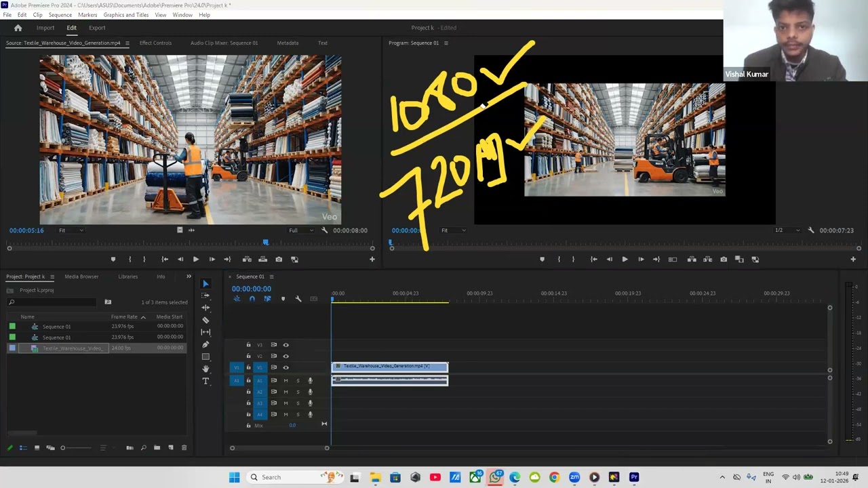Pick the Razor tool
868x488 pixels.
(x=206, y=320)
